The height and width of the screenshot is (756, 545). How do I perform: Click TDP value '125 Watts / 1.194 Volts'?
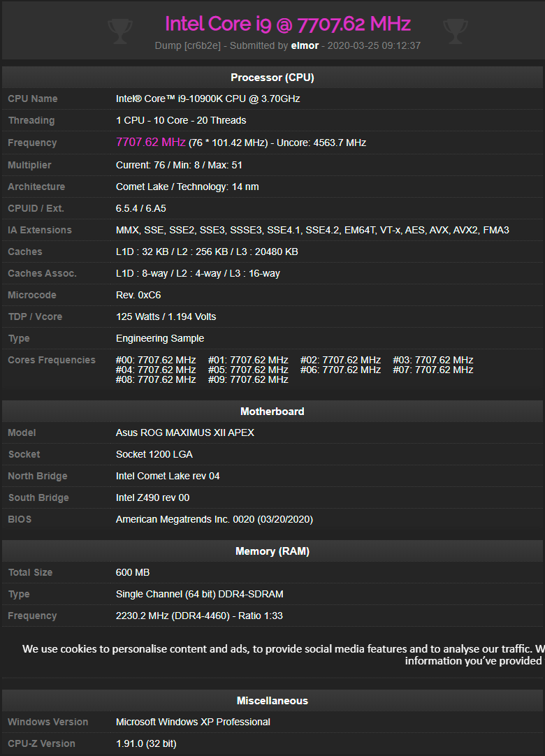[166, 317]
